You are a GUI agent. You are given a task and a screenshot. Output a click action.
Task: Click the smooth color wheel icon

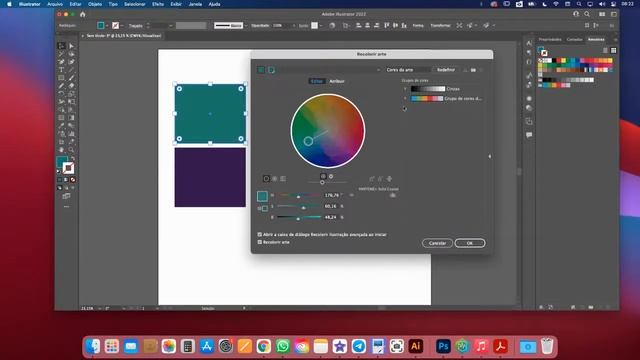267,179
